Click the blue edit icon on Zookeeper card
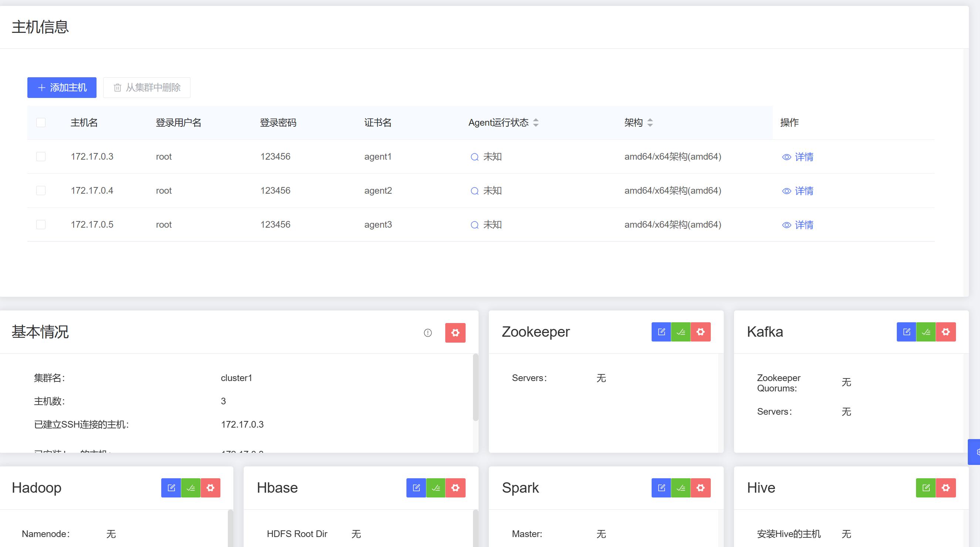This screenshot has height=547, width=980. (661, 332)
